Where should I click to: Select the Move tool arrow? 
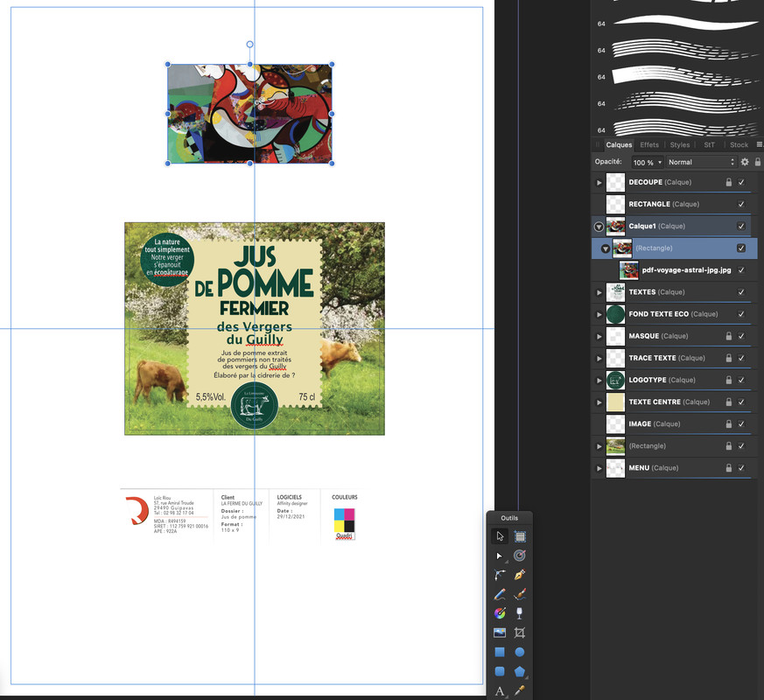500,536
